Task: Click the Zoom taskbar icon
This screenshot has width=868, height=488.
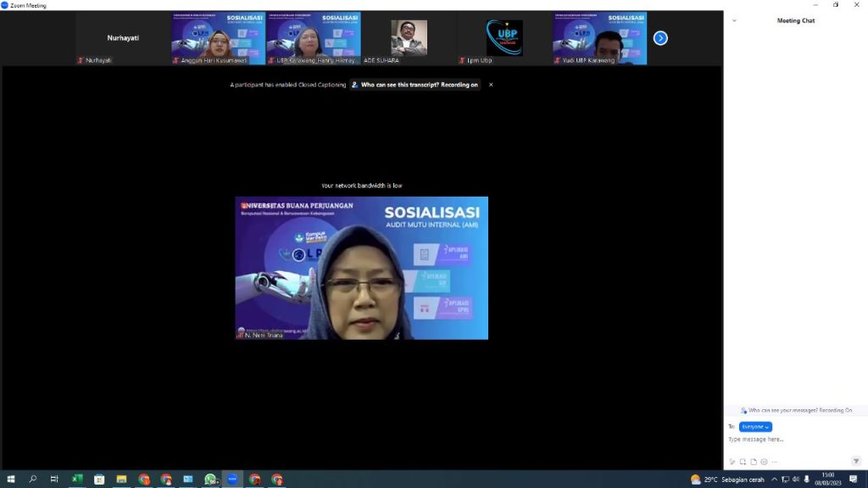Action: (232, 480)
